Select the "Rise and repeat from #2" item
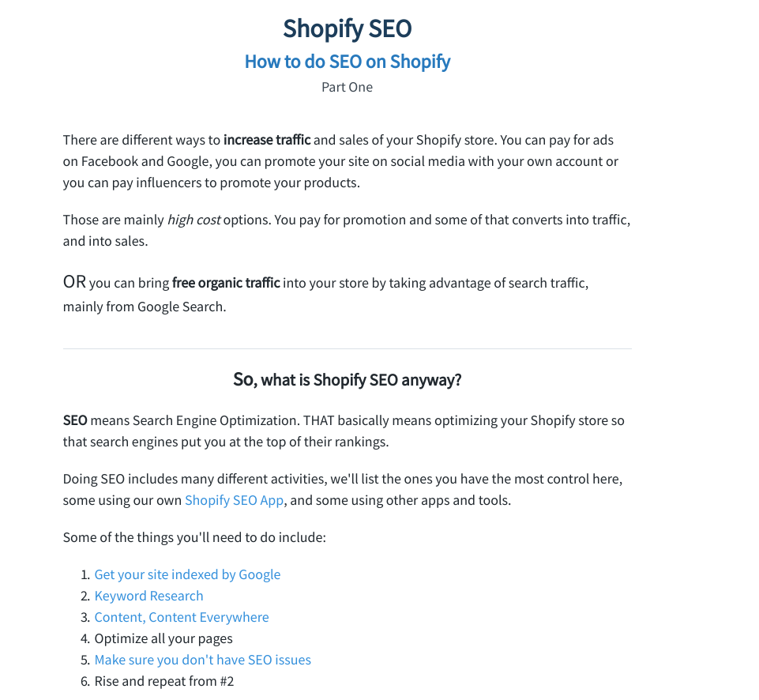759x700 pixels. tap(164, 681)
